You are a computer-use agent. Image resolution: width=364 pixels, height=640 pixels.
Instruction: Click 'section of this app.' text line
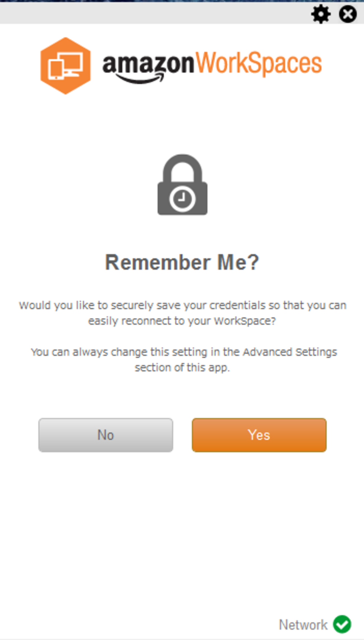182,367
